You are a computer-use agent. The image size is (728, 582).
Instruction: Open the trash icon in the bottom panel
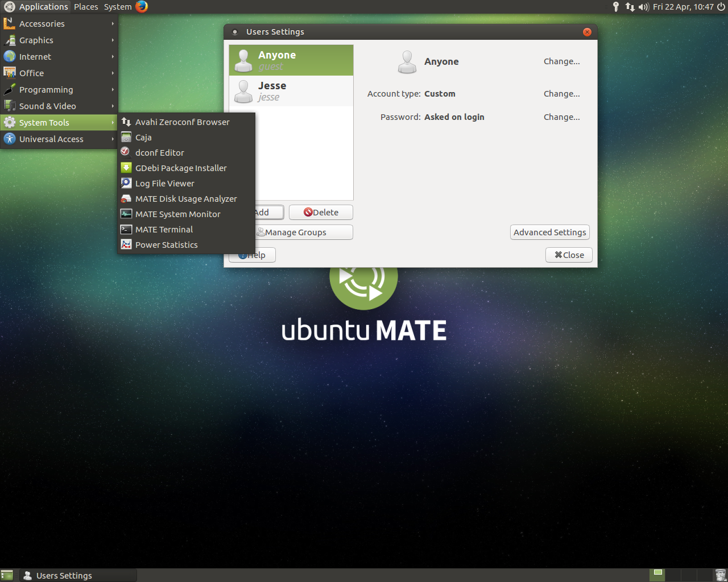click(721, 575)
